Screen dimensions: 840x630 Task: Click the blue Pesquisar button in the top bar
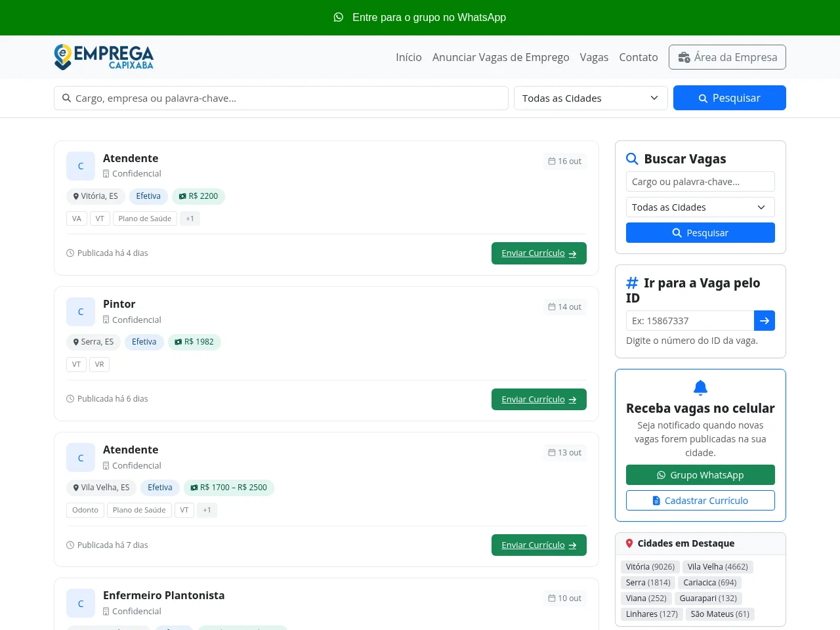730,98
